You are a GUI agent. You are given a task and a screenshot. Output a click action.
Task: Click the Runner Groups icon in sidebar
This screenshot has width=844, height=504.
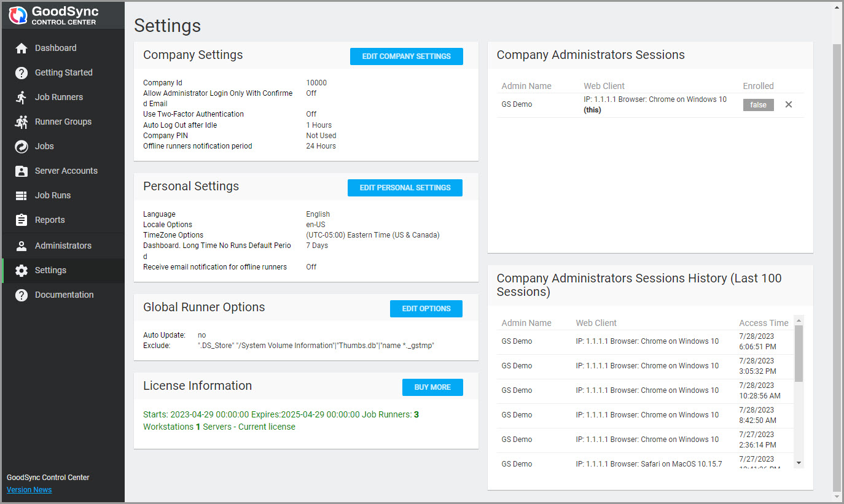[21, 122]
